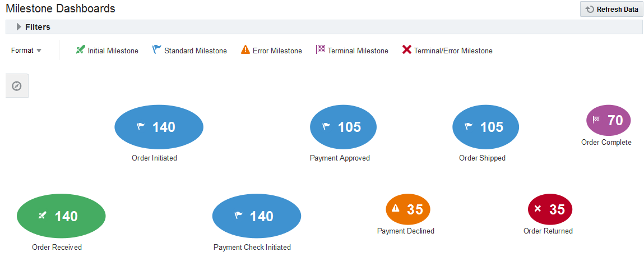This screenshot has width=644, height=279.
Task: Select the purple Order Complete bubble
Action: pos(609,120)
